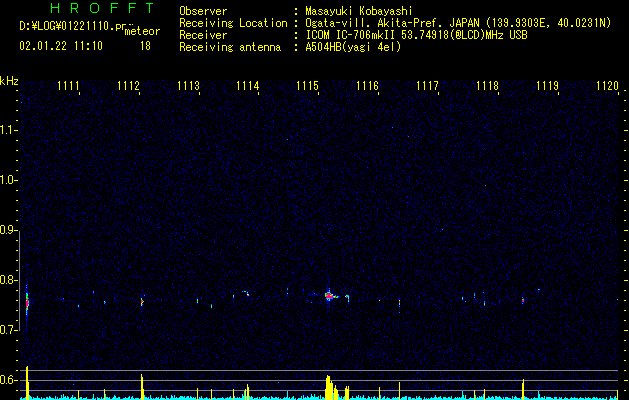This screenshot has width=629, height=400.
Task: Click the 1.0 frequency axis label
Action: [7, 180]
